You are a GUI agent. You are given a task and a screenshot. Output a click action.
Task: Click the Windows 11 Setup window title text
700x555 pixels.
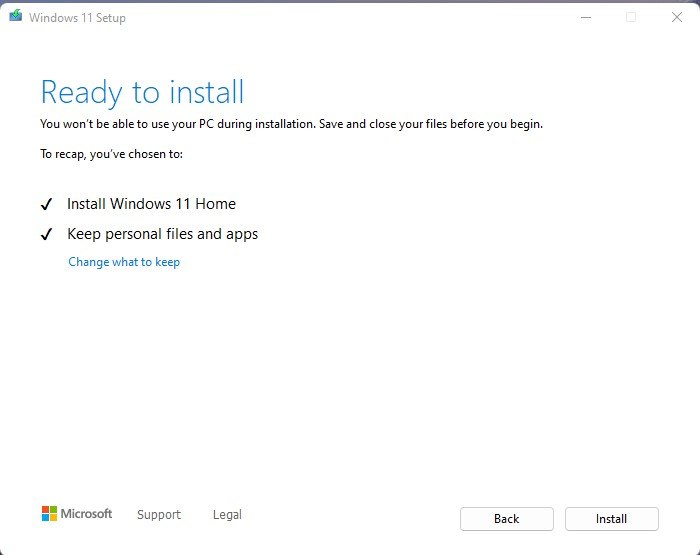(x=77, y=17)
